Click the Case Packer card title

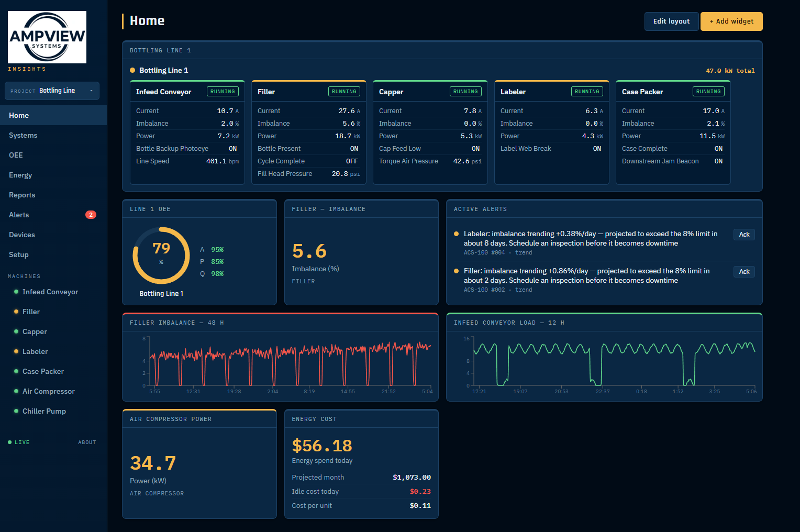coord(642,92)
